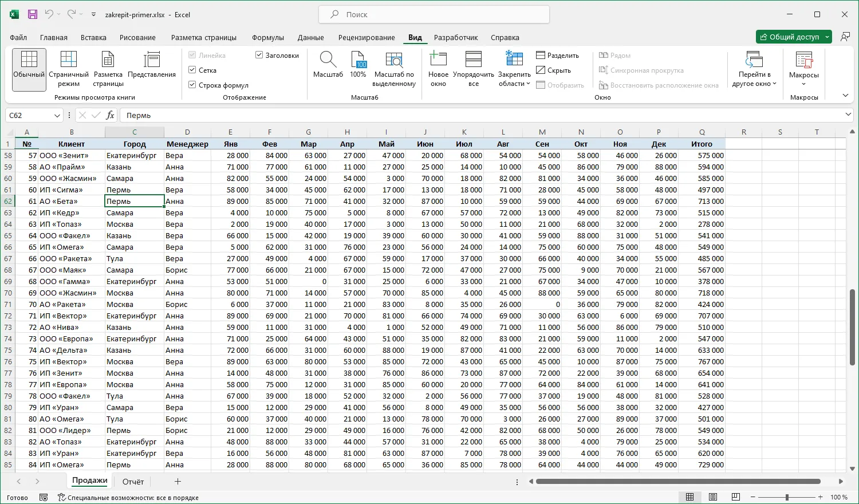Screen dimensions: 859x504
Task: Toggle the Заголовки headings checkbox
Action: [x=259, y=55]
